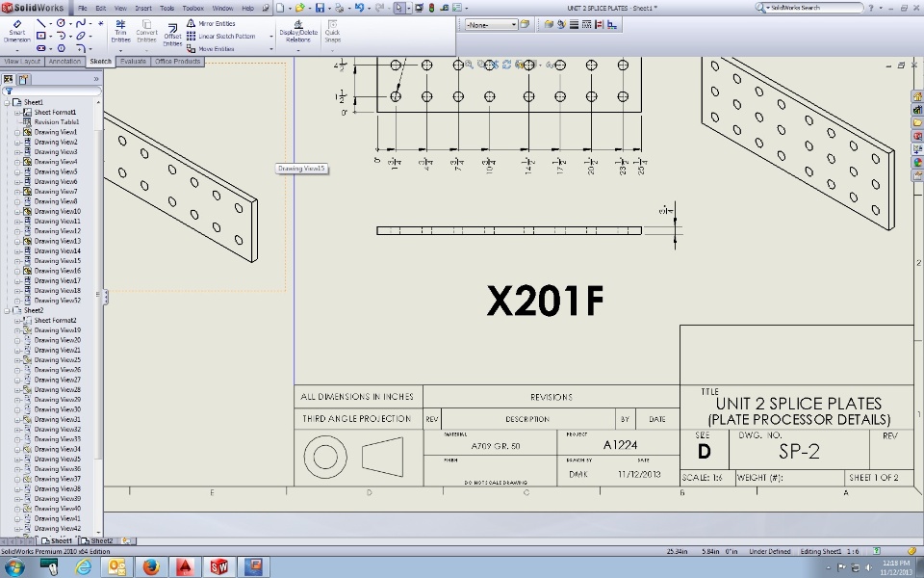This screenshot has width=924, height=578.
Task: Click the Print icon
Action: coord(340,8)
